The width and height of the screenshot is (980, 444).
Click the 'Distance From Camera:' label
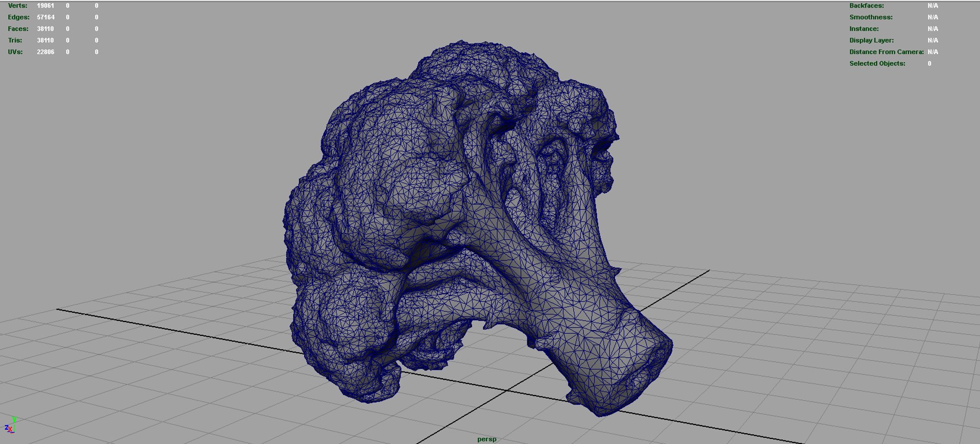[x=887, y=52]
